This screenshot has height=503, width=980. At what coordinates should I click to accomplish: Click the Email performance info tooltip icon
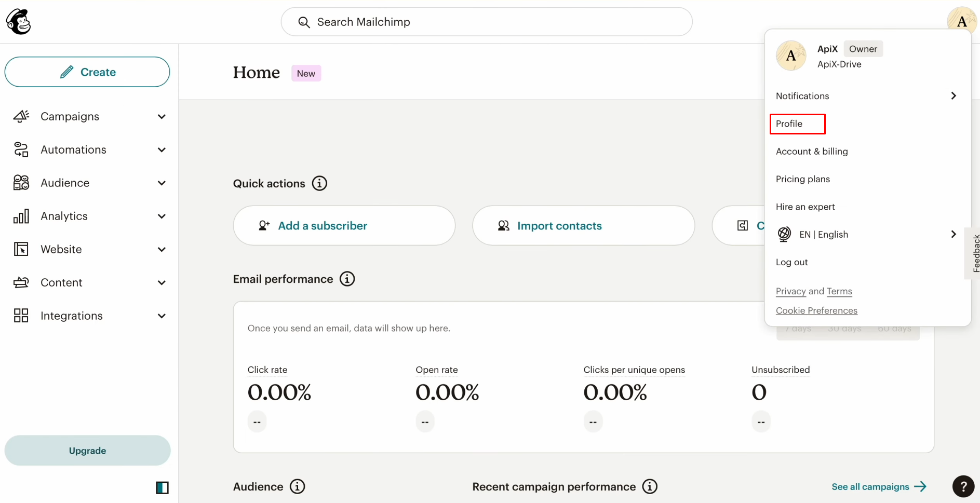pyautogui.click(x=347, y=279)
